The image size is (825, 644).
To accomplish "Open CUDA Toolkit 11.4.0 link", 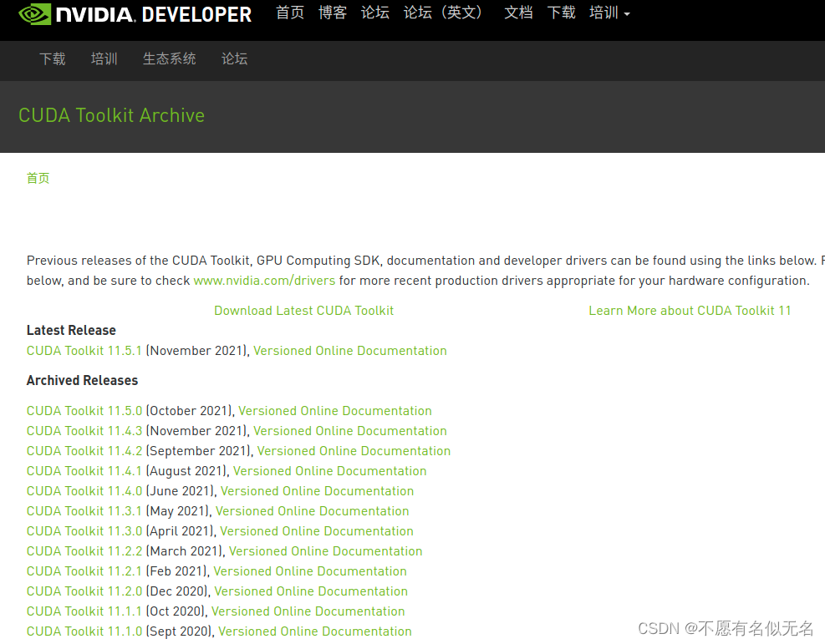I will pos(84,490).
